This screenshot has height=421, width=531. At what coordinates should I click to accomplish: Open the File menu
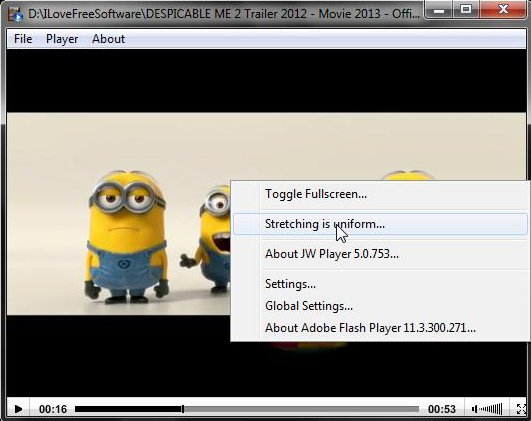click(23, 39)
